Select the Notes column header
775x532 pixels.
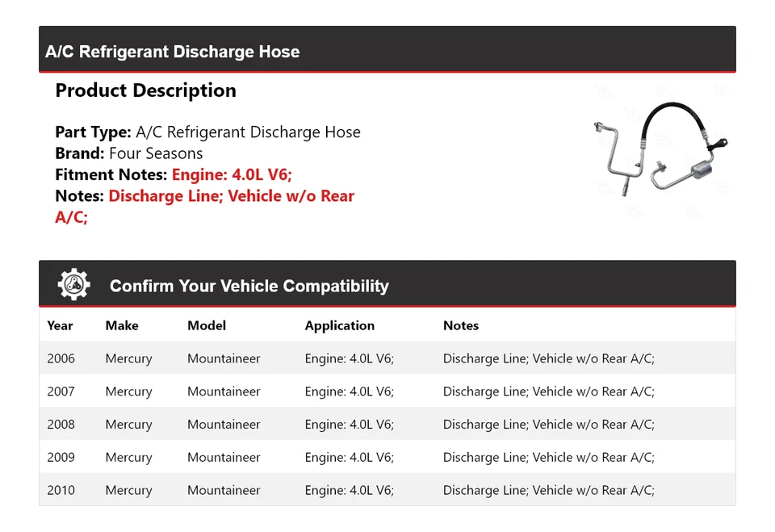(461, 325)
